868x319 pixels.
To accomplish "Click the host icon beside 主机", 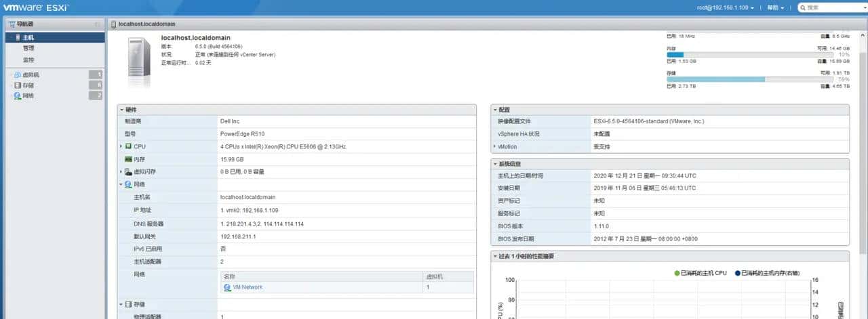I will [x=17, y=38].
